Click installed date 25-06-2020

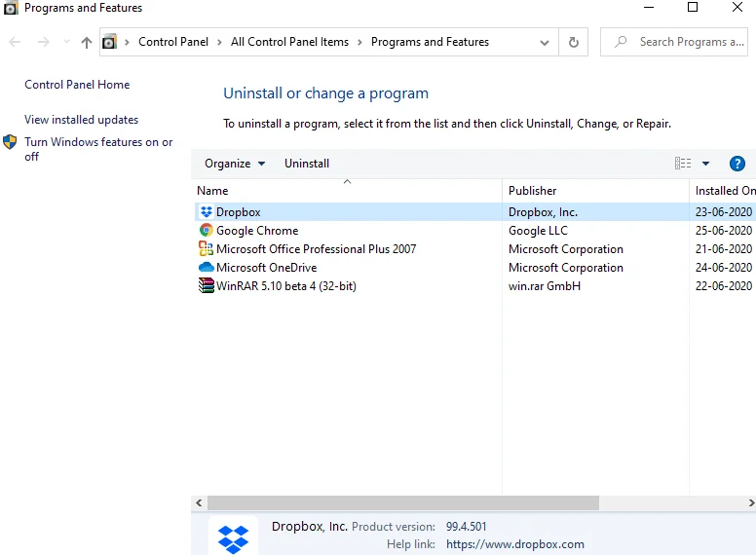click(724, 231)
